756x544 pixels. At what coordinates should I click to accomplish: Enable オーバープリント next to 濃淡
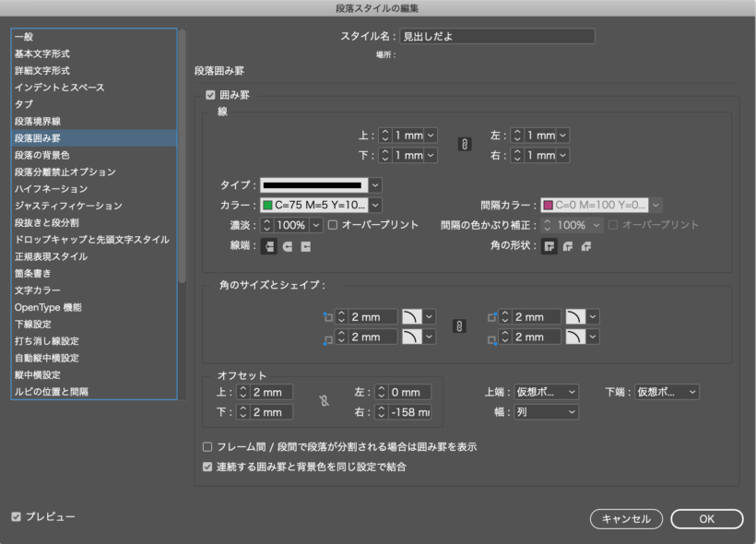point(333,225)
